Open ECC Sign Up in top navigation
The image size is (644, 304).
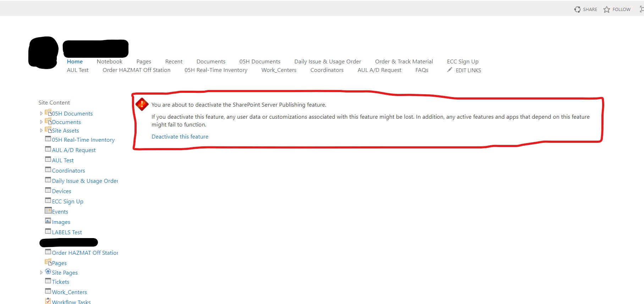coord(463,61)
